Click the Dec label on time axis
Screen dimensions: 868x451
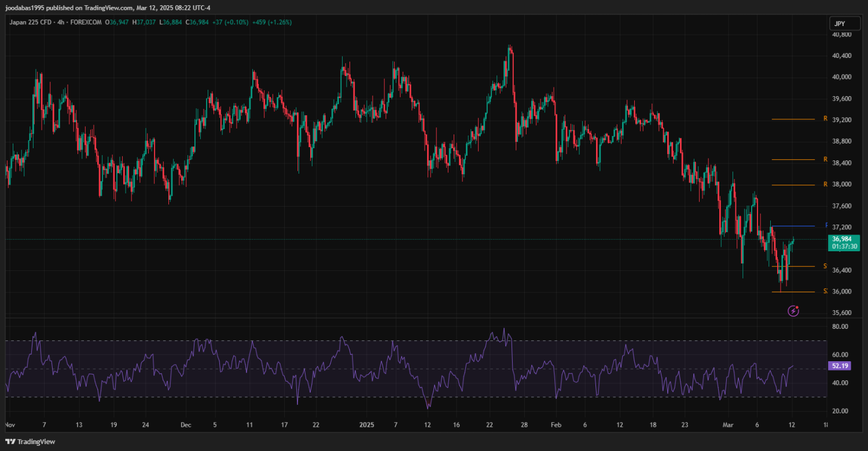coord(186,424)
